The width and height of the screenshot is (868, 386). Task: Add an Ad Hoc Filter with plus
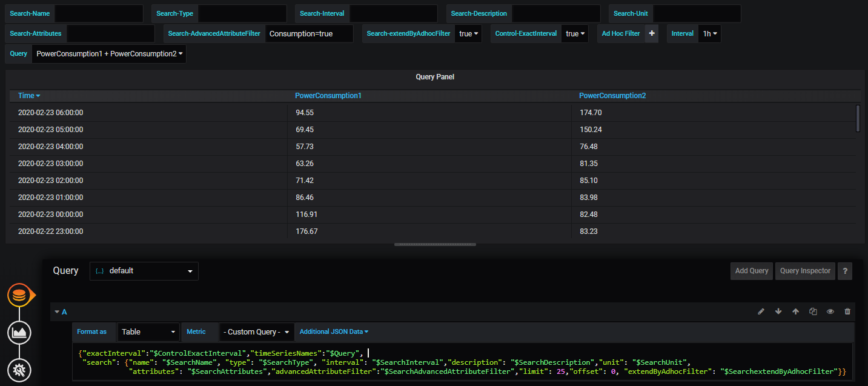click(x=652, y=34)
